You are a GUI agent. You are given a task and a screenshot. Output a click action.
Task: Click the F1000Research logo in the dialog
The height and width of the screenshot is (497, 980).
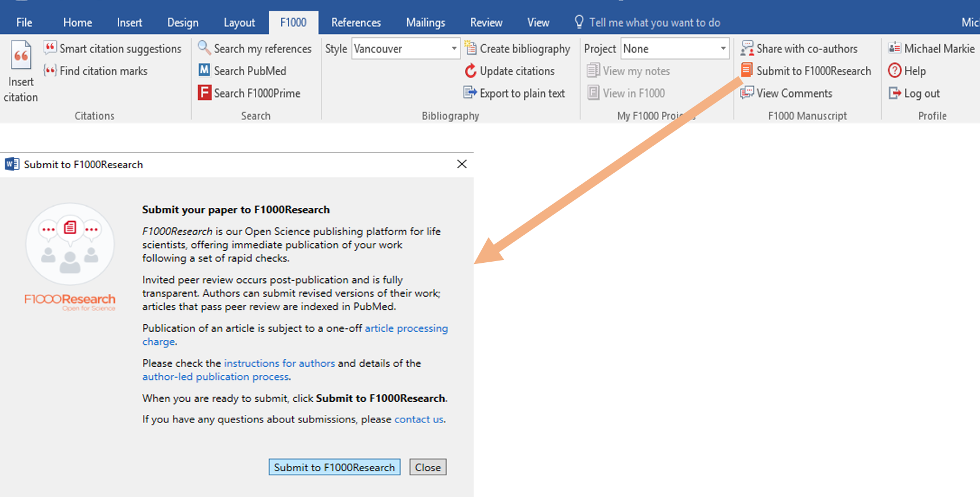click(70, 258)
